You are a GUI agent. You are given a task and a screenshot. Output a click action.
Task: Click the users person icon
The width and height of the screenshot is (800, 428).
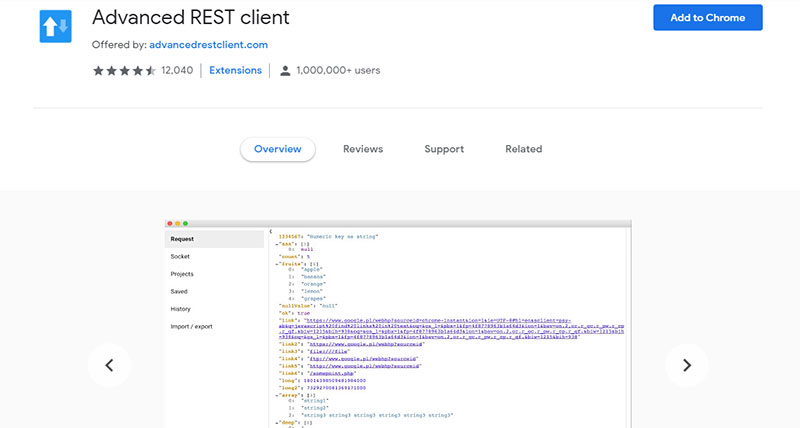click(285, 71)
